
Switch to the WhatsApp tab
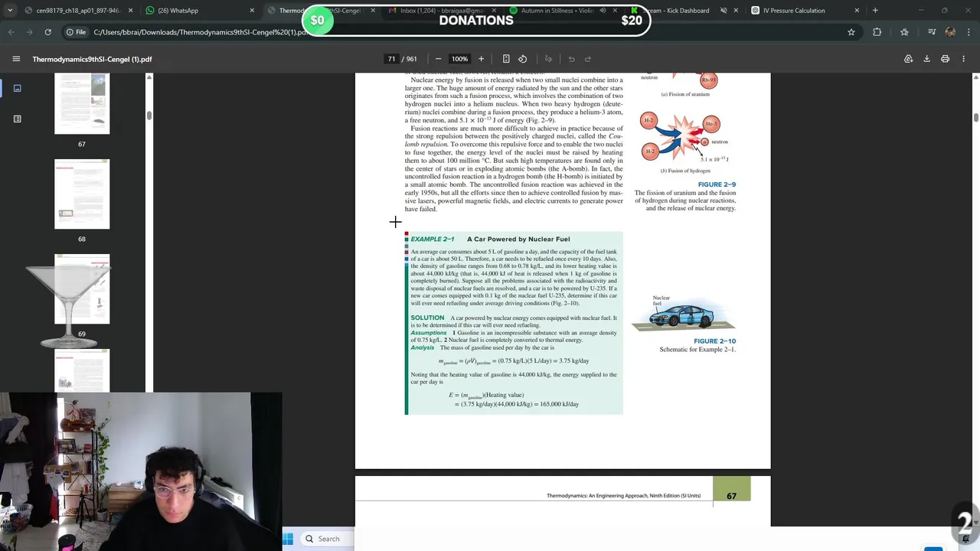(201, 11)
